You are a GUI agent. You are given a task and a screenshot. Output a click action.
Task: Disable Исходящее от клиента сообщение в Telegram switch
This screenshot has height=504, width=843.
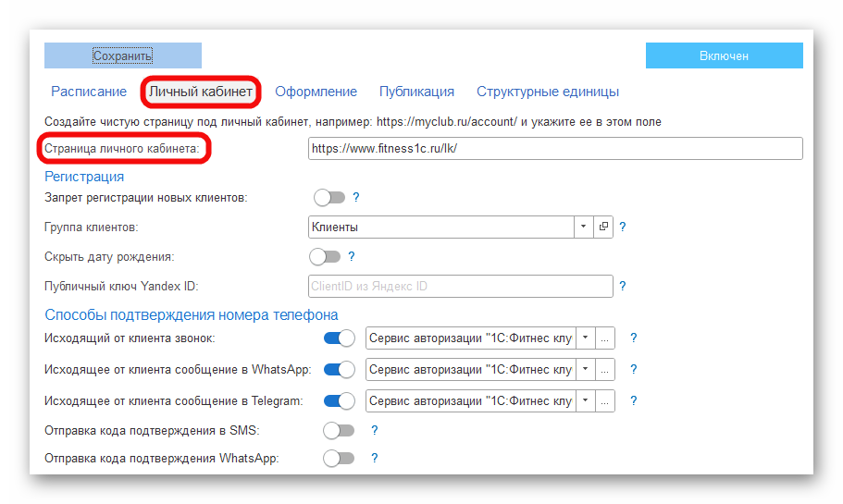pos(340,400)
